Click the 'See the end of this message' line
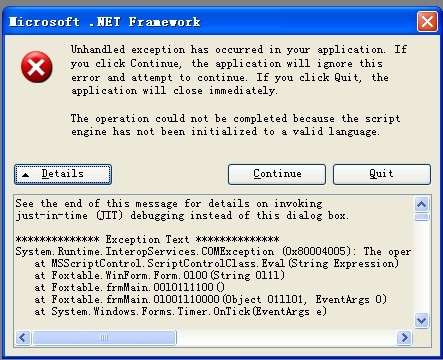Screen dimensions: 443x360 tap(169, 203)
